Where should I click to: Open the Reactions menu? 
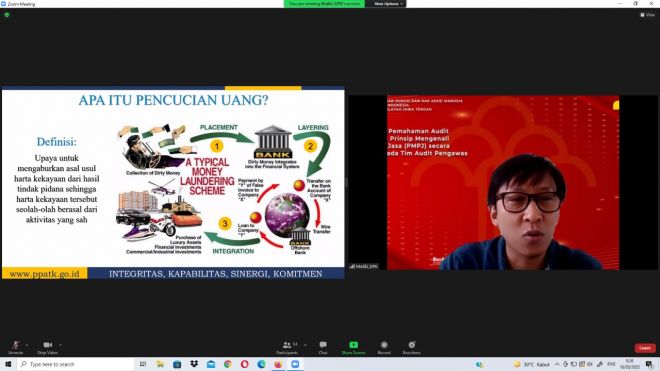[x=411, y=347]
